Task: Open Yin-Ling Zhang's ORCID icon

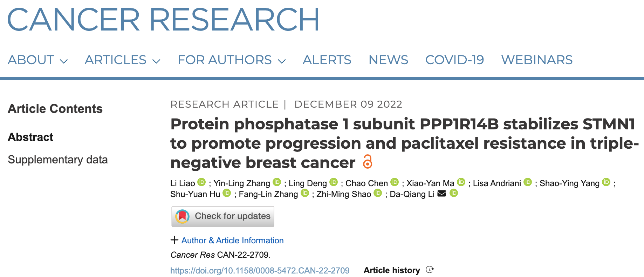Action: coord(277,182)
